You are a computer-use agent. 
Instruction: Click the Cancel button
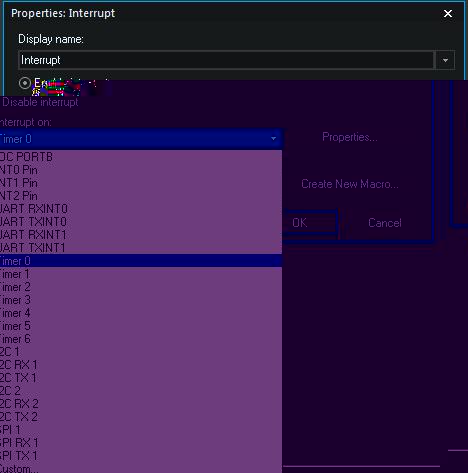[385, 223]
